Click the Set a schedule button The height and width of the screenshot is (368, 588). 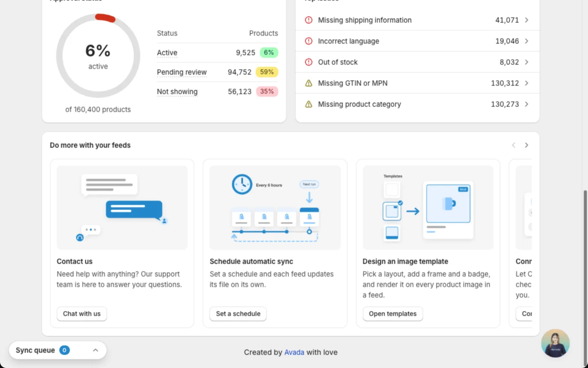click(x=238, y=314)
